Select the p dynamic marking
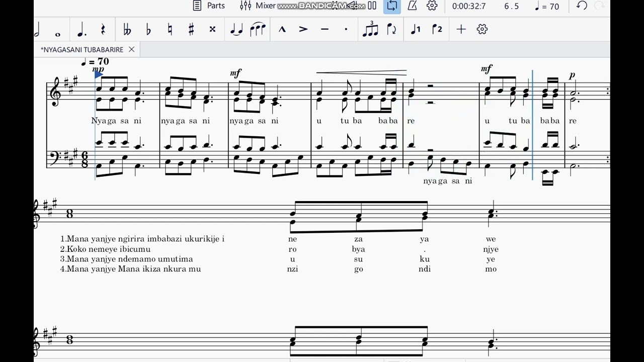Screen dimensions: 644x362 pyautogui.click(x=572, y=76)
